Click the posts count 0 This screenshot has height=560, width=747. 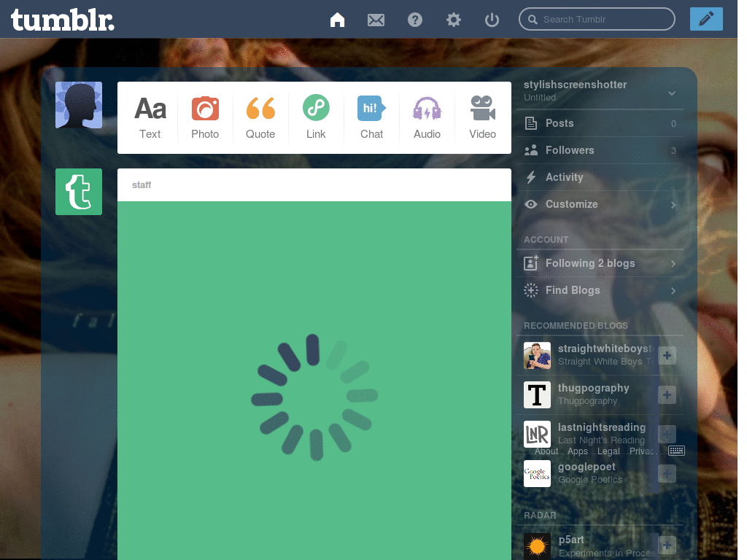(x=673, y=124)
